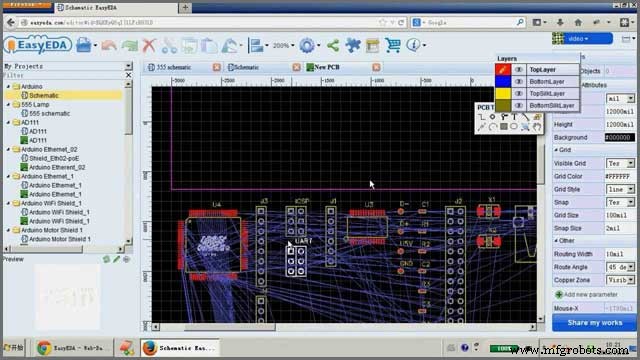Click the document open/save toolbar icon

point(84,45)
